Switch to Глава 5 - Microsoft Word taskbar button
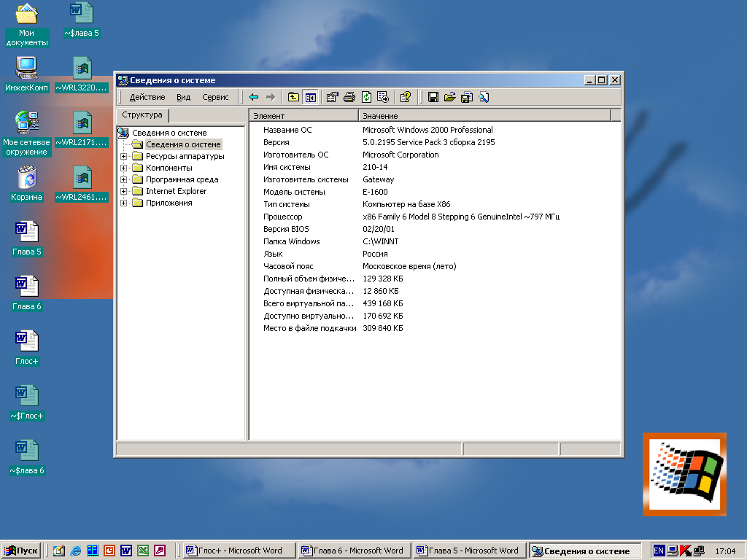 pos(470,551)
